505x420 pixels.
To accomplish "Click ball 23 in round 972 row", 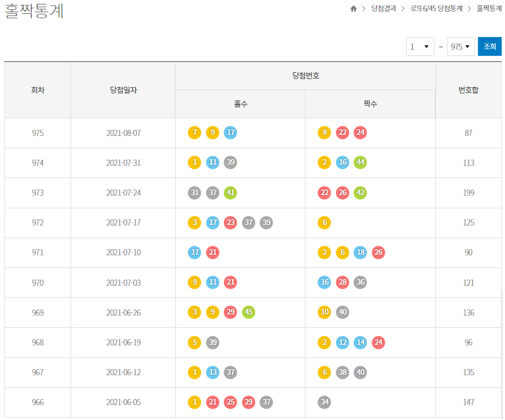I will point(230,223).
